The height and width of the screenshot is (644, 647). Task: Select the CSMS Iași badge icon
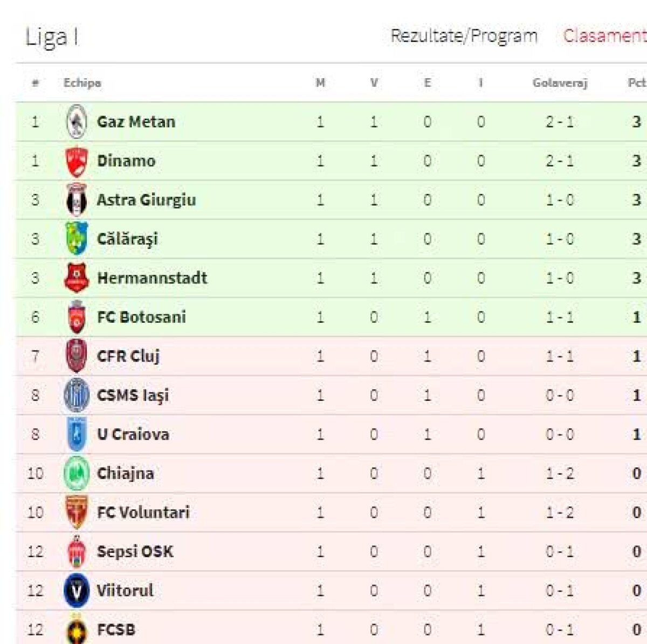point(77,395)
